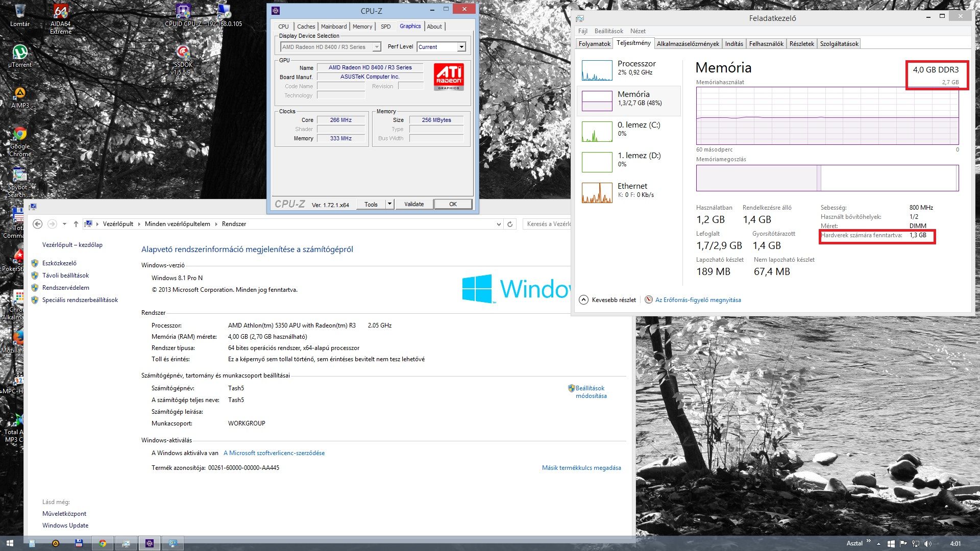Open the Indítás tab in Task Manager
The height and width of the screenshot is (551, 980).
click(x=734, y=44)
